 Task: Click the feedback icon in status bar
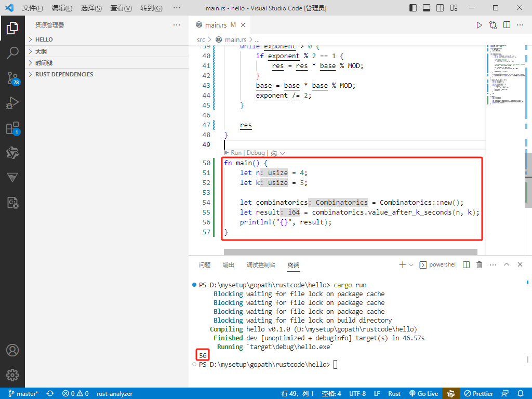click(x=505, y=394)
